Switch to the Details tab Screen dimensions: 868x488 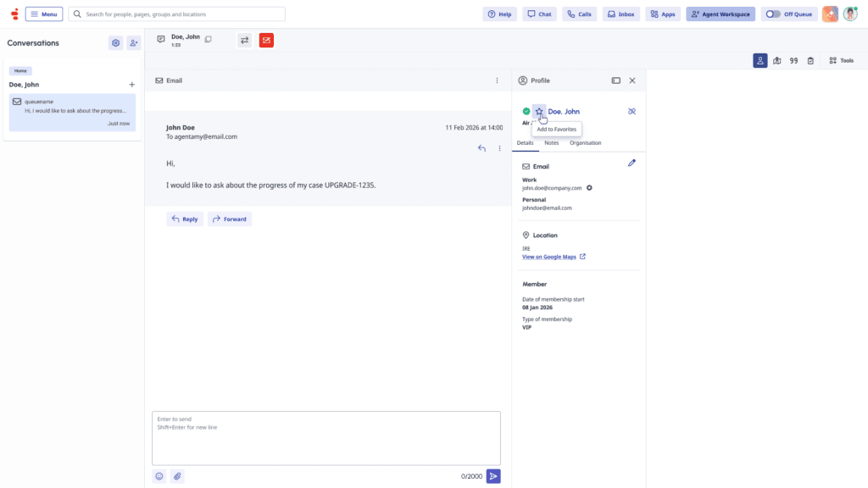pyautogui.click(x=525, y=142)
